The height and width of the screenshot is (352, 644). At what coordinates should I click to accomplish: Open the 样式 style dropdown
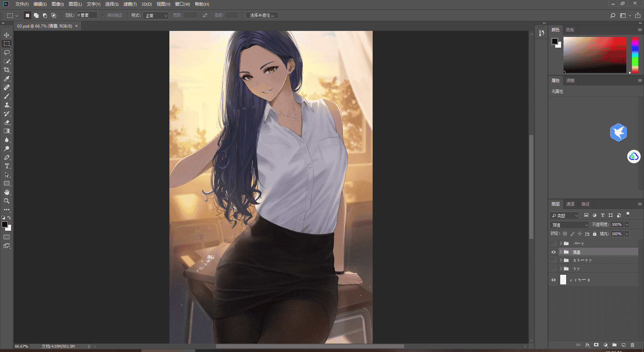[156, 15]
